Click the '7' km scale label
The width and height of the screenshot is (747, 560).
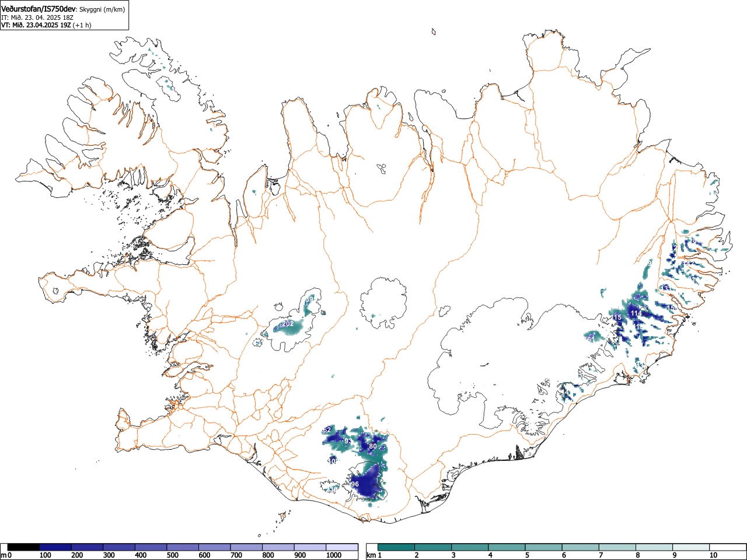pyautogui.click(x=600, y=555)
